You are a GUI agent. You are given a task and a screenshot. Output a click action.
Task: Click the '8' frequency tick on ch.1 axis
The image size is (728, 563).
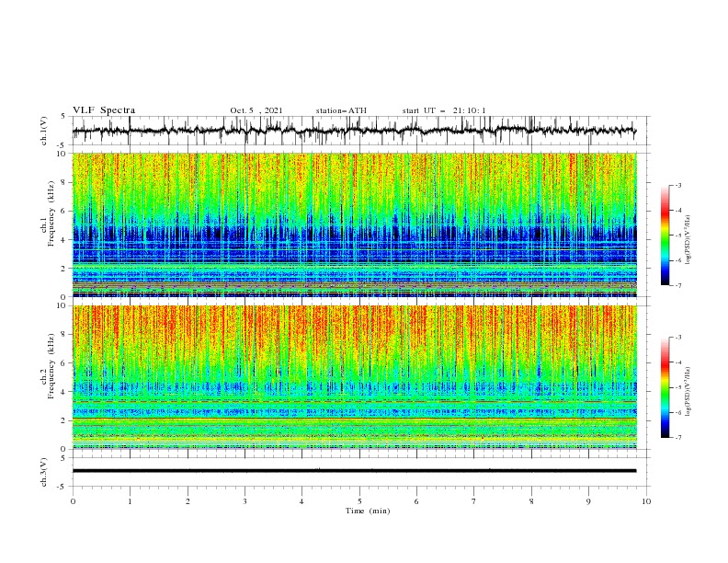click(64, 182)
